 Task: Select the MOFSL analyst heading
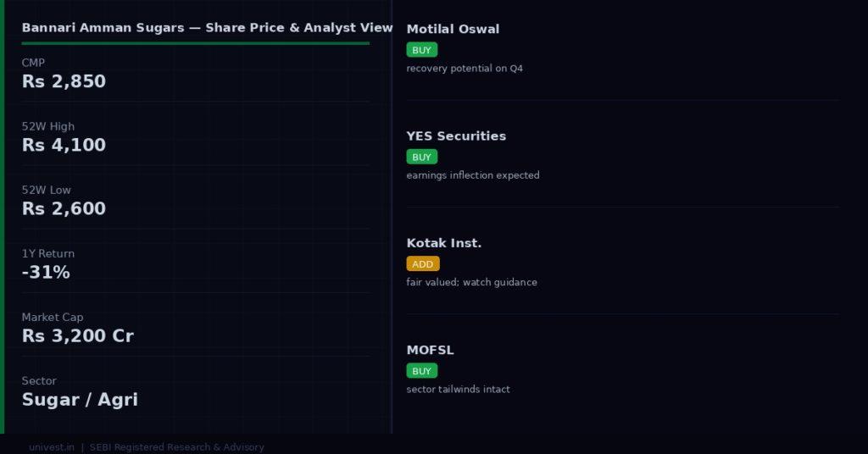430,350
